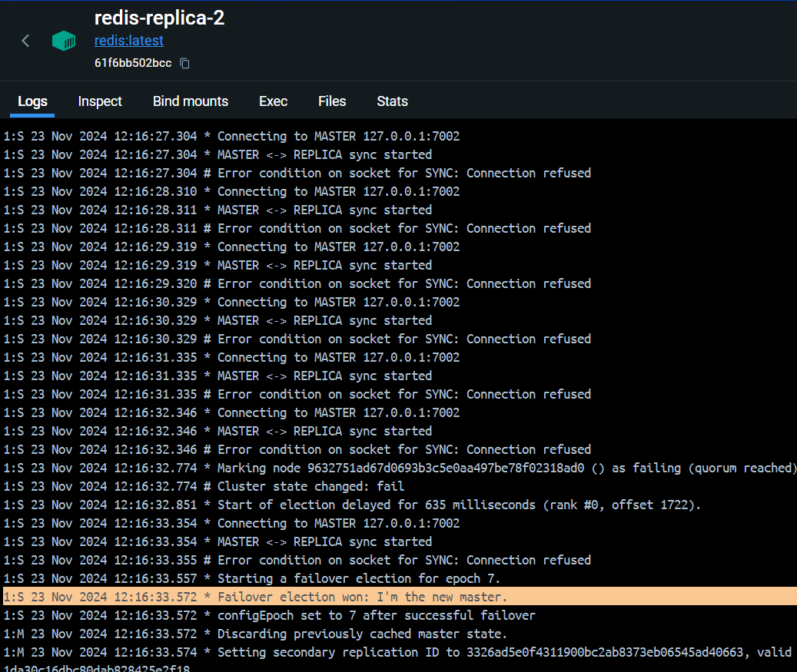Click the 12:16:27.304 'Connecting to MASTER' line
The height and width of the screenshot is (672, 797).
[x=231, y=136]
